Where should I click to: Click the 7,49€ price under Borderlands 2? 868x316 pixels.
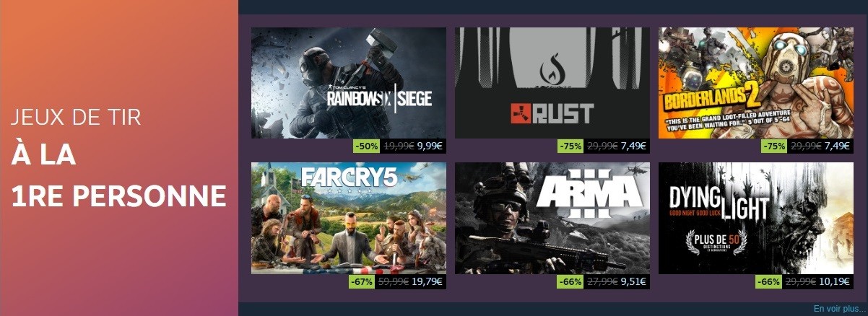[x=838, y=146]
